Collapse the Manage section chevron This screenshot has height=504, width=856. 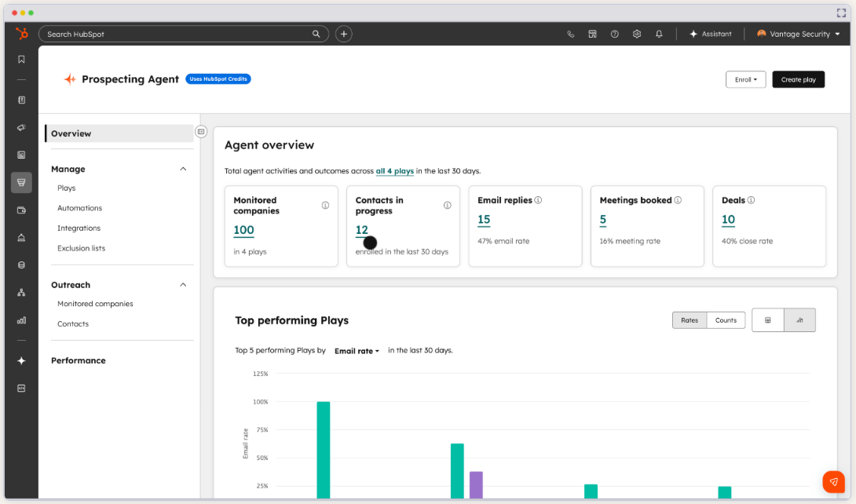(x=184, y=169)
